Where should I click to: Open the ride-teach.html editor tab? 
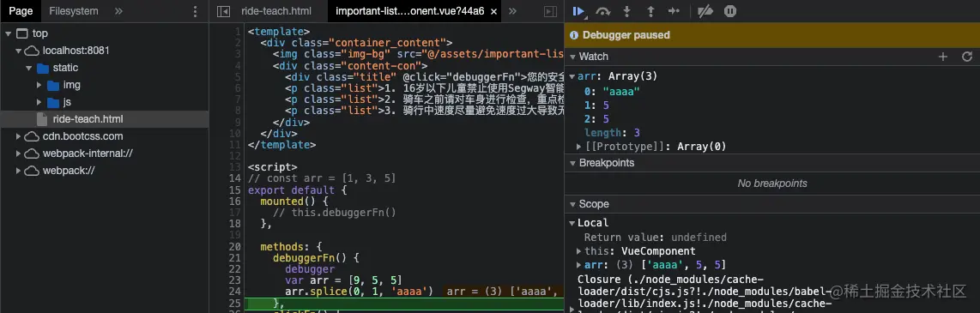click(x=276, y=11)
